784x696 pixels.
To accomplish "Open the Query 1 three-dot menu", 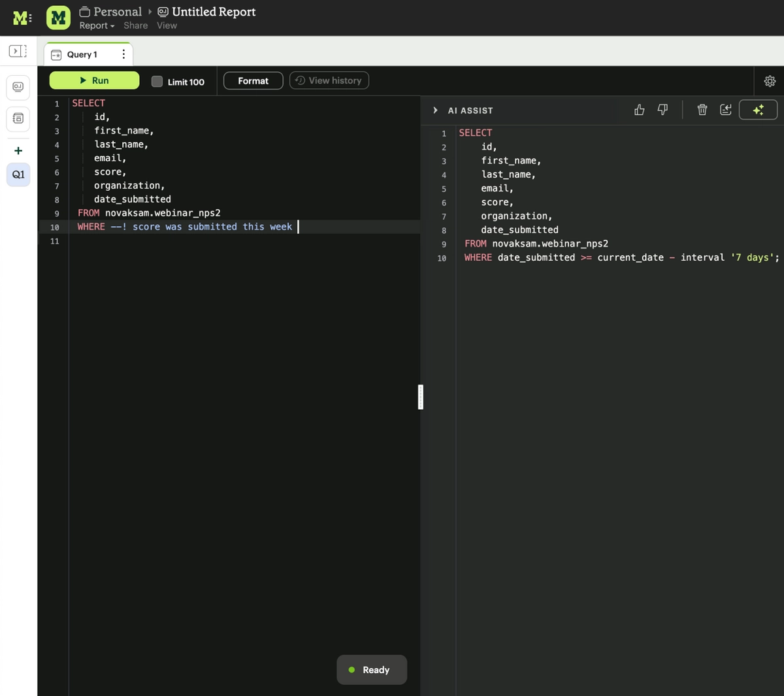I will (123, 54).
